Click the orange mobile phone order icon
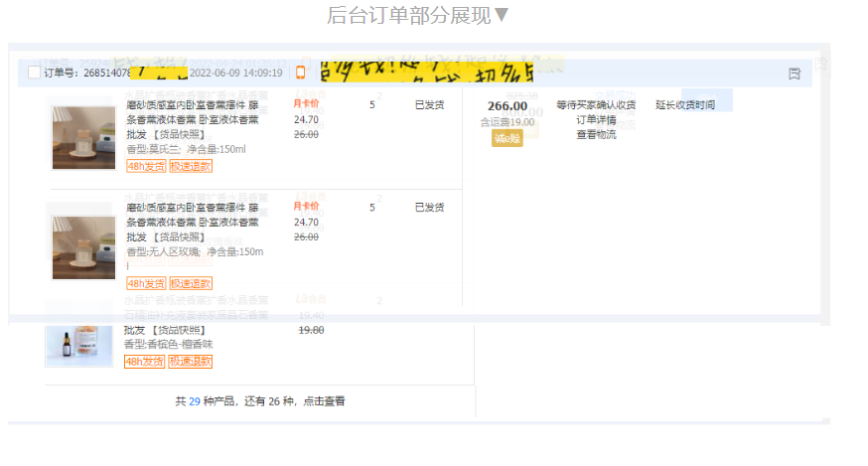Viewport: 868px width, 466px height. (x=301, y=73)
